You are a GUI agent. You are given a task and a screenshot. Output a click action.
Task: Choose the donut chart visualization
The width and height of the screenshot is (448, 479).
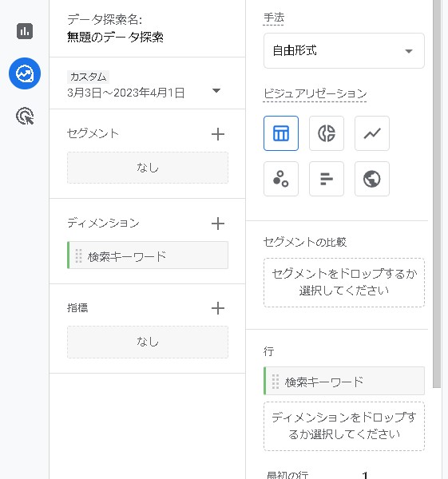coord(327,133)
